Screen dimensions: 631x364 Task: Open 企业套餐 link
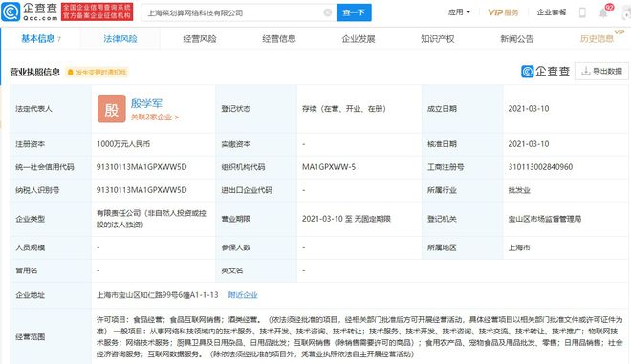552,12
